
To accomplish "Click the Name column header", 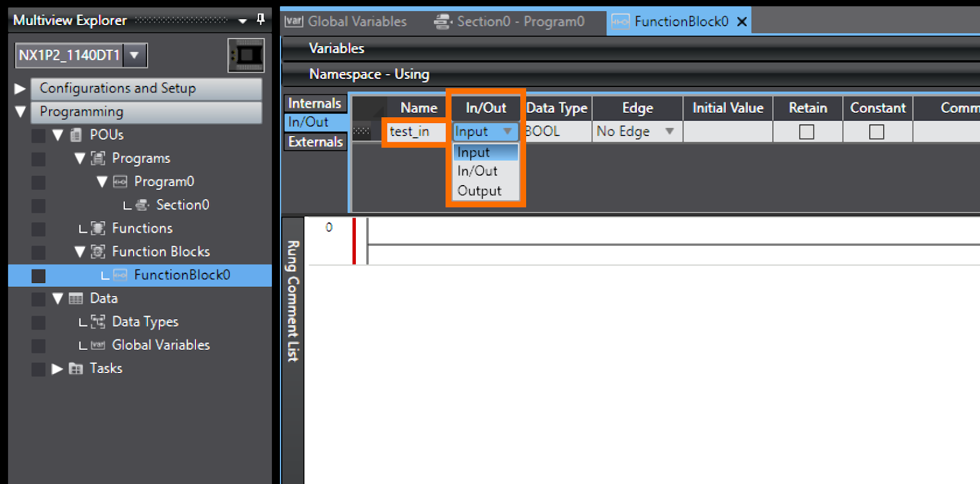I will coord(418,108).
